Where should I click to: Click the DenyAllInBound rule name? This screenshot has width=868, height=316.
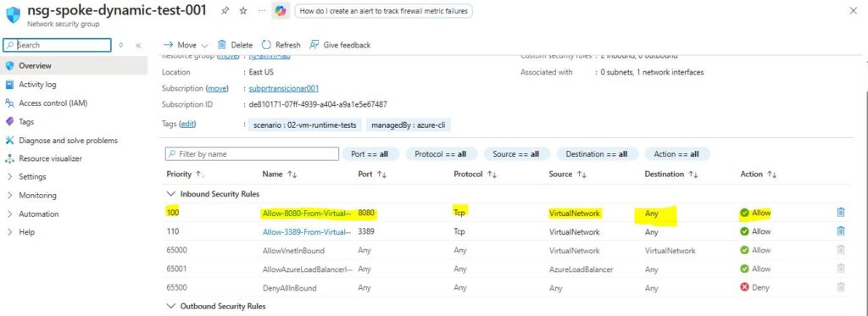point(290,288)
